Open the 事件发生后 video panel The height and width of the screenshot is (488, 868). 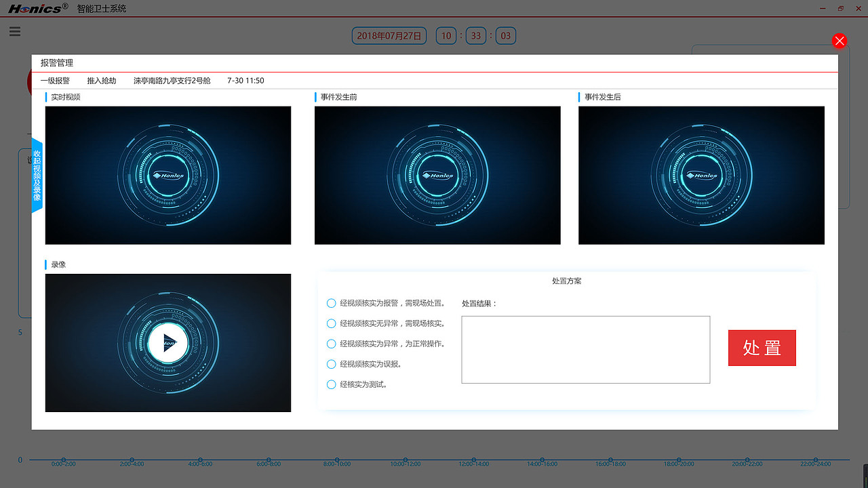(701, 175)
